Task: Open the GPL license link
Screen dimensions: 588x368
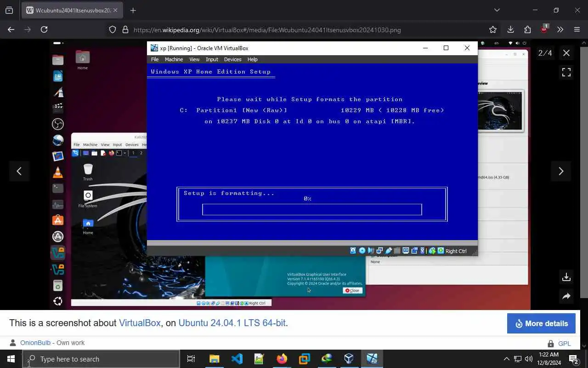Action: (x=565, y=344)
